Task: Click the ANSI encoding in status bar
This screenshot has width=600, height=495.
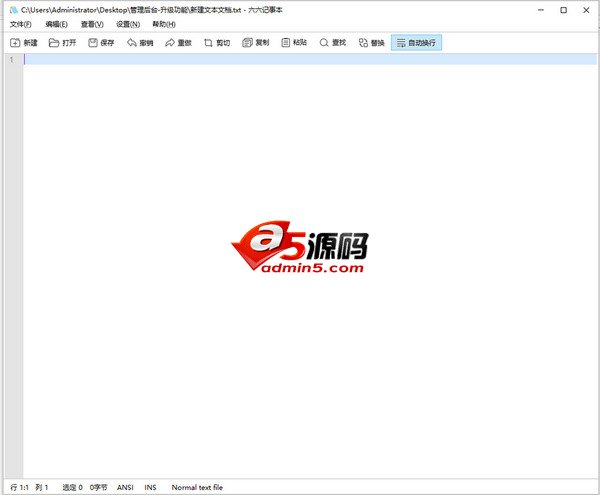Action: tap(125, 487)
